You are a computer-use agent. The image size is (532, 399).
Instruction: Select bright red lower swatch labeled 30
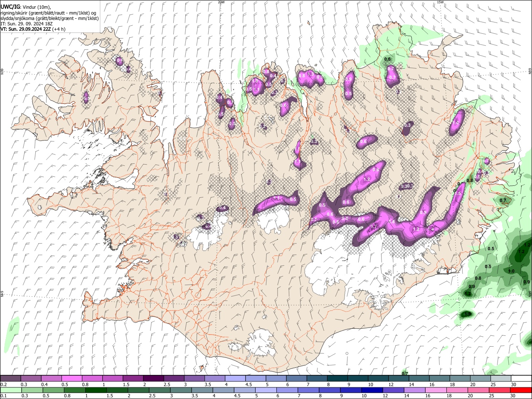521,390
